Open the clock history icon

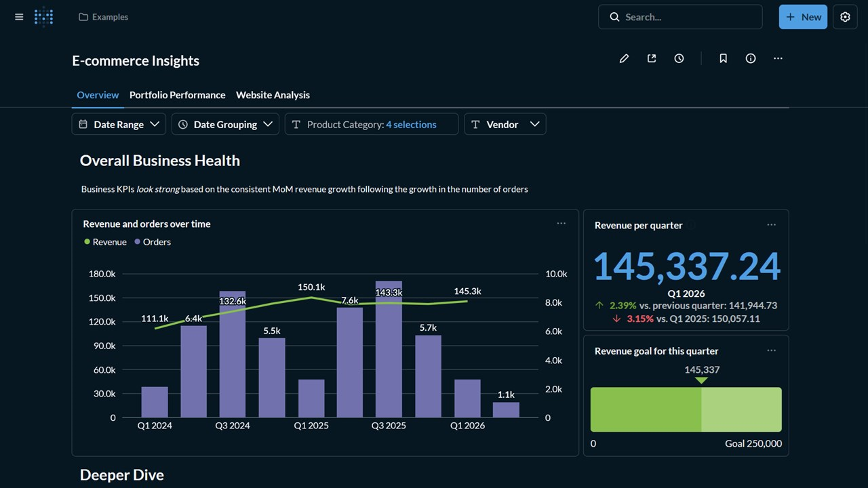click(679, 59)
